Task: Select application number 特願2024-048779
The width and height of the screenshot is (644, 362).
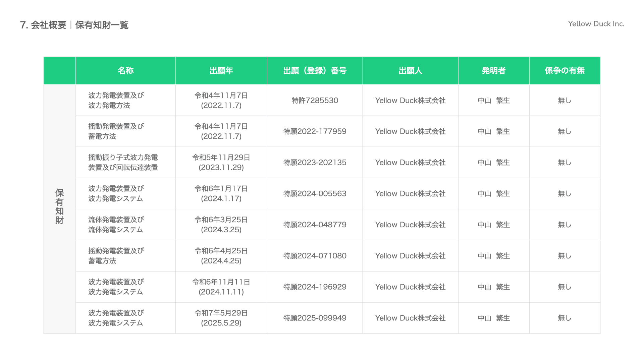Action: (x=315, y=225)
